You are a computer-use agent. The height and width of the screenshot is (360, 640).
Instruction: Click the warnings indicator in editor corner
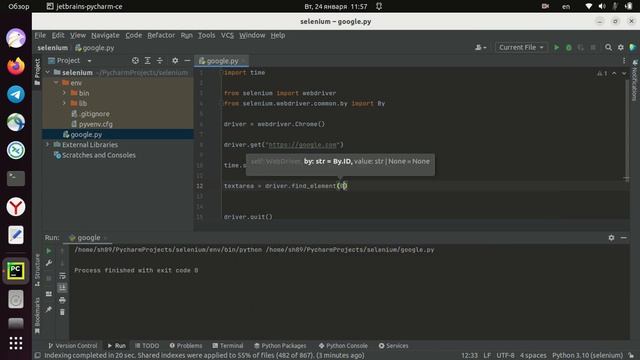coord(602,73)
